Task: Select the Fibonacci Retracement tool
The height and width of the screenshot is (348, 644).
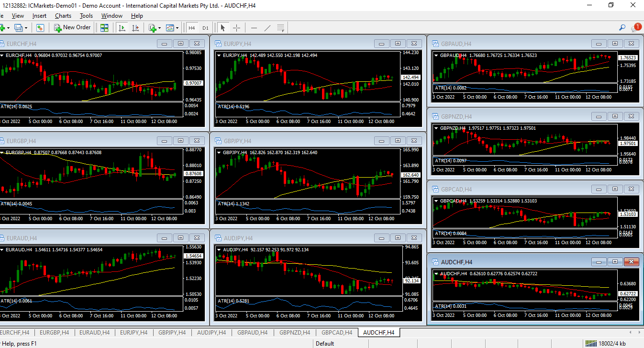Action: coord(281,28)
